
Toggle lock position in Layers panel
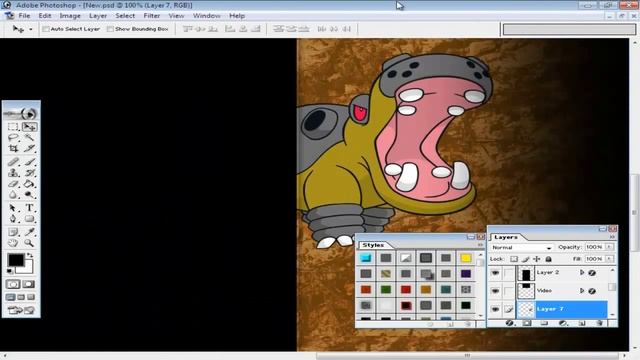coord(537,259)
